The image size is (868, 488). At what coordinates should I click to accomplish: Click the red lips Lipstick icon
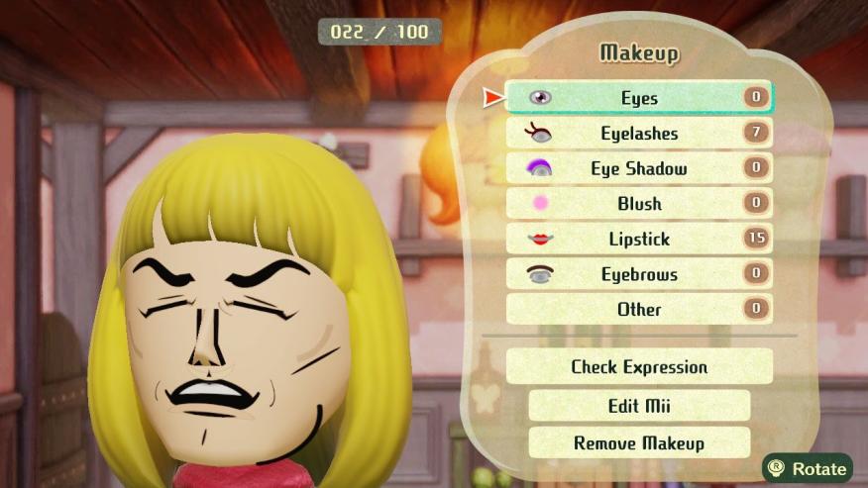(x=540, y=239)
